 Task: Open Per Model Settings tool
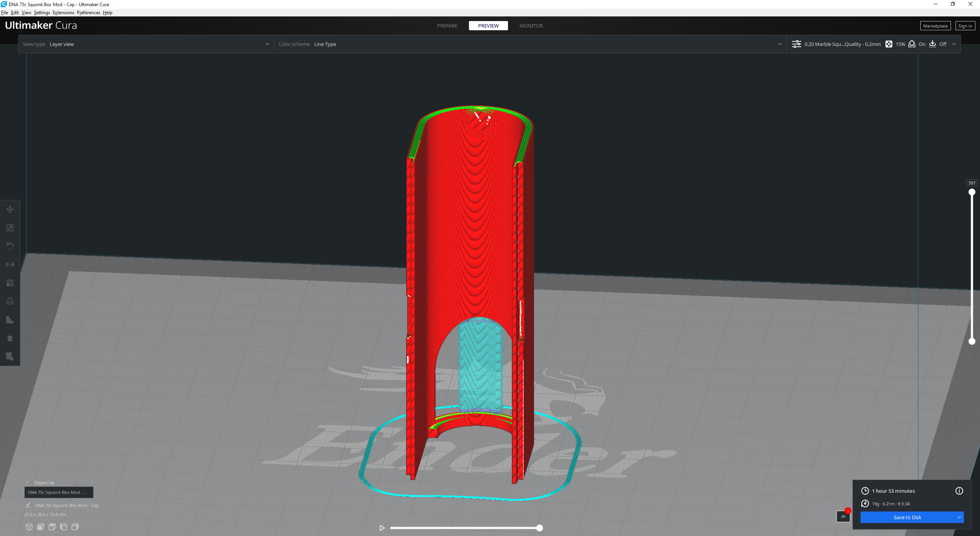(x=10, y=283)
